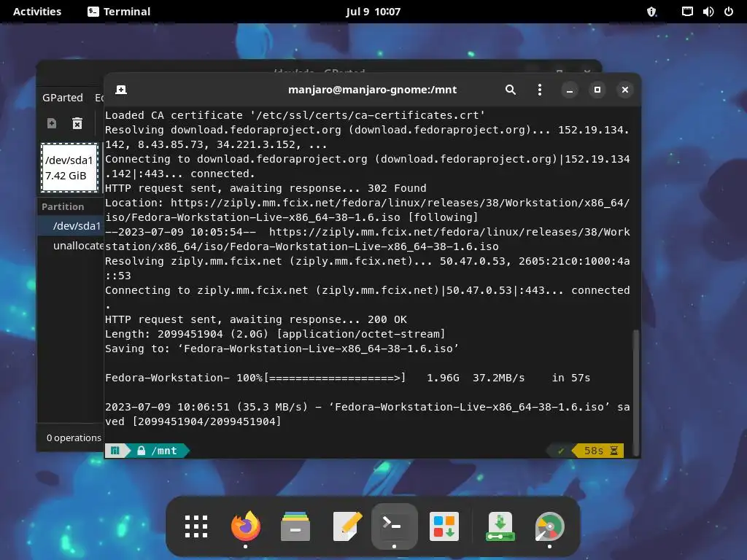
Task: Click the Partition column header in GParted
Action: tap(63, 206)
